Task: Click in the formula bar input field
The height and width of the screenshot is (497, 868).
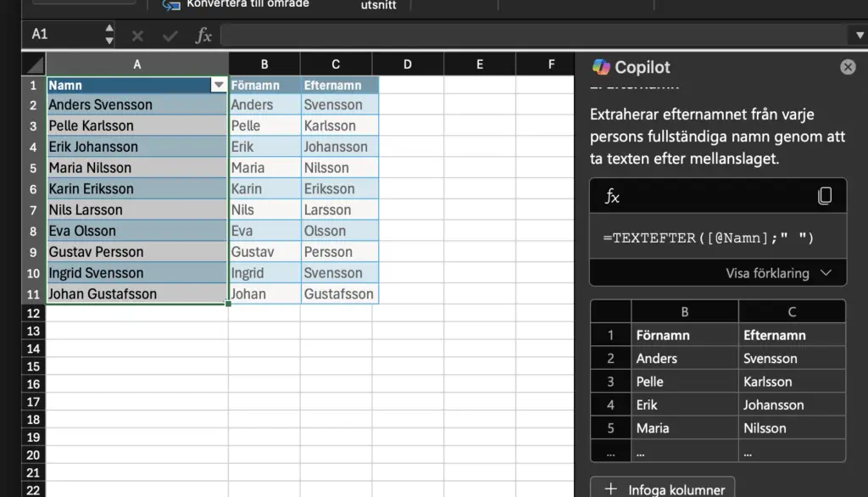Action: click(534, 36)
